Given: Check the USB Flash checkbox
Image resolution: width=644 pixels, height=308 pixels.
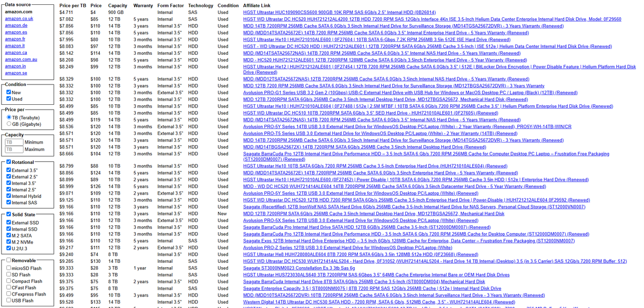Looking at the screenshot, I should coord(9,300).
